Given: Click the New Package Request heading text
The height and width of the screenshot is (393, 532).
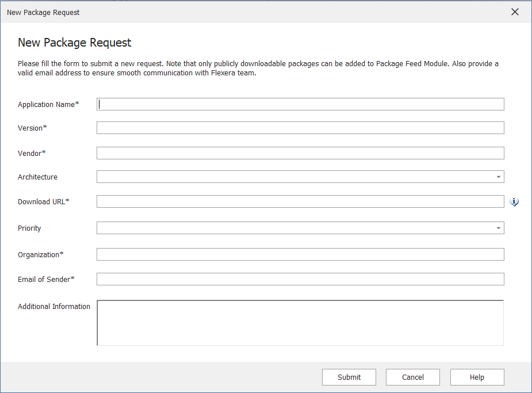Looking at the screenshot, I should [74, 43].
